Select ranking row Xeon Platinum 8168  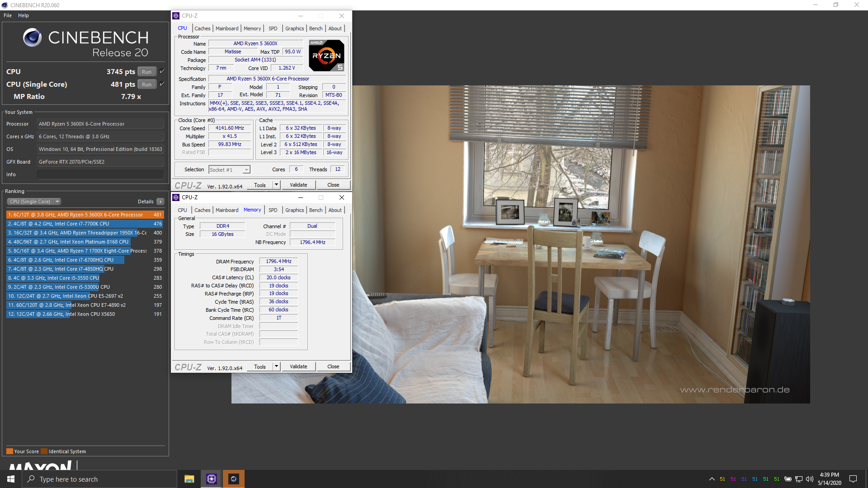pyautogui.click(x=85, y=242)
